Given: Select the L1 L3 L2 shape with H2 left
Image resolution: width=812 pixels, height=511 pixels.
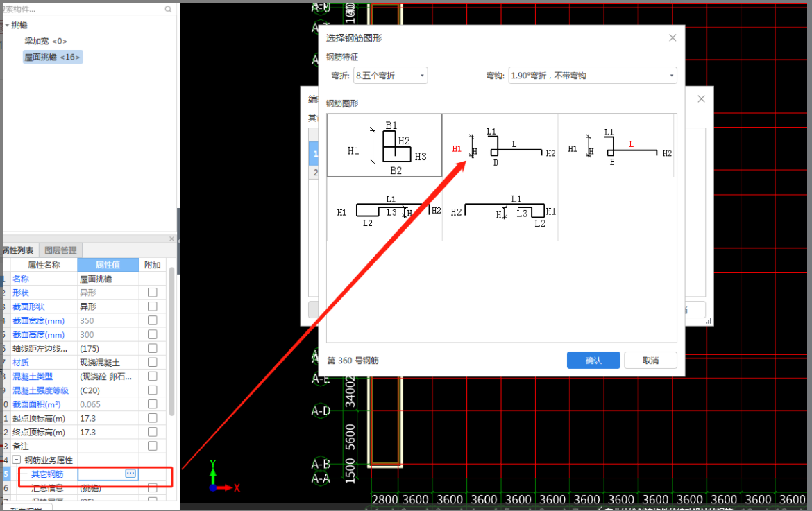Looking at the screenshot, I should point(500,209).
